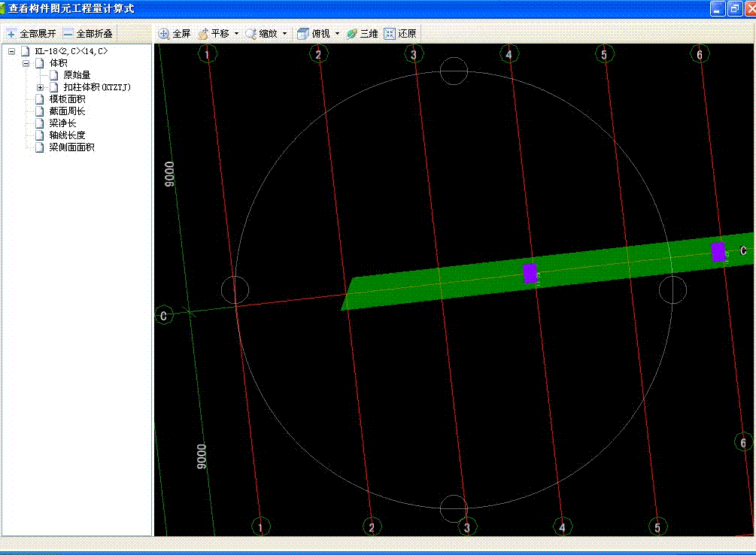Viewport: 756px width, 555px height.
Task: Click axis bubble 4 at the top
Action: (x=509, y=54)
